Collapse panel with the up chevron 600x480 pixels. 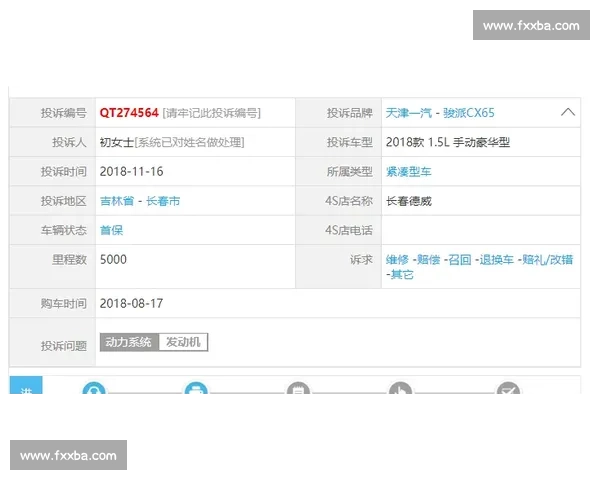(568, 112)
